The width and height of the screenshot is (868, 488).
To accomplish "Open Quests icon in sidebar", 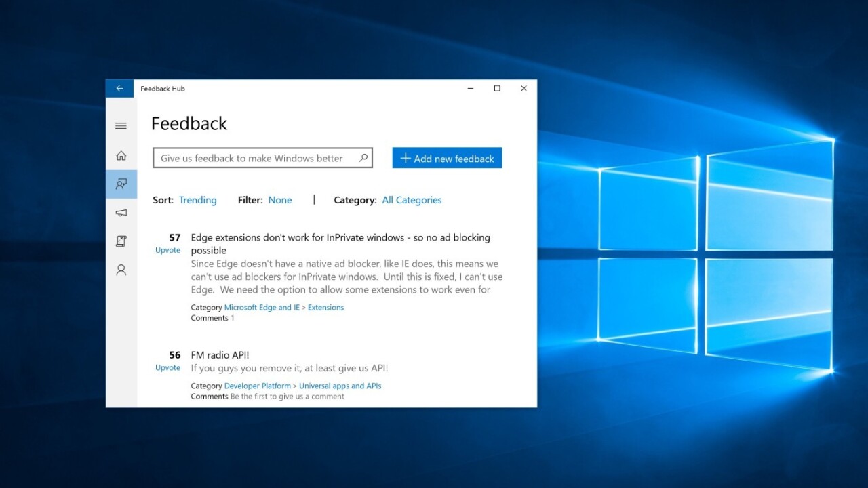I will pos(121,241).
